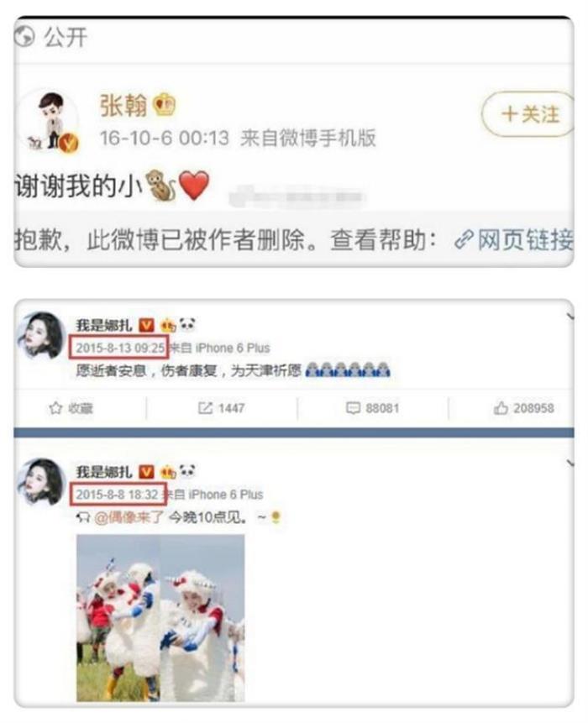Open the sheep costume photo

tap(160, 618)
